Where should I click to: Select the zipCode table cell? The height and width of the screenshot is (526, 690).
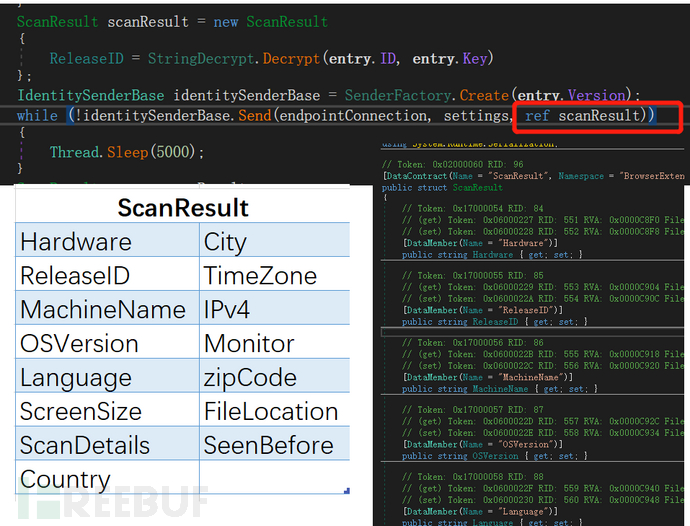250,378
